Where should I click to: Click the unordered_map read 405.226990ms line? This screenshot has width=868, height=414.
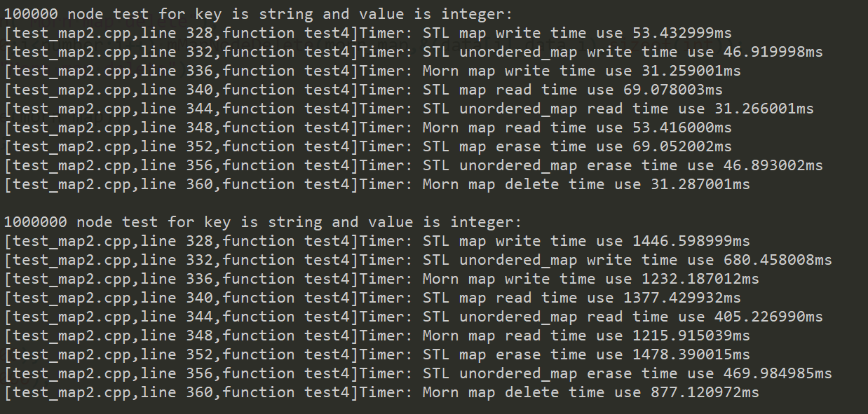coord(414,317)
